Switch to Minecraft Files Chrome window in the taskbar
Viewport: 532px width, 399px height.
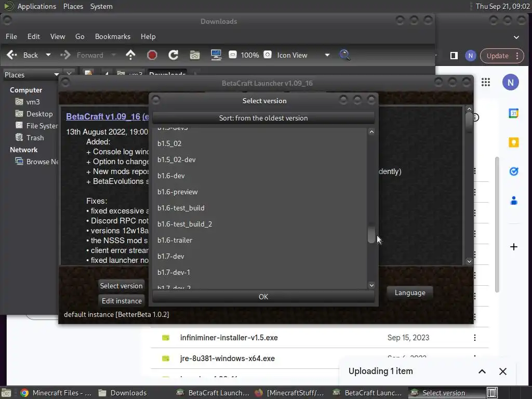point(56,393)
